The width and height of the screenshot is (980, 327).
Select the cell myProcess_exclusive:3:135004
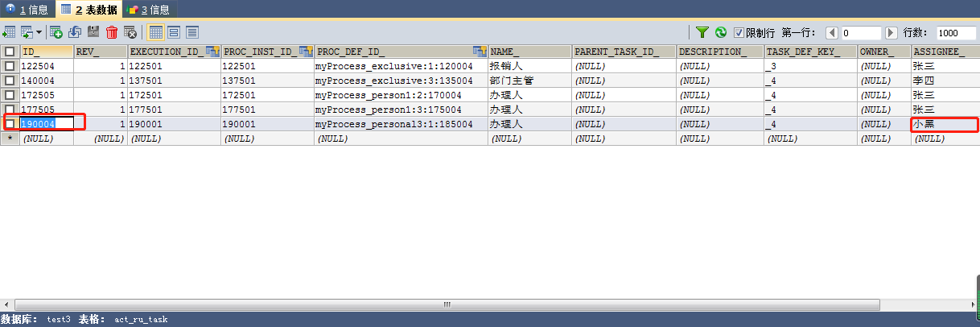tap(401, 81)
